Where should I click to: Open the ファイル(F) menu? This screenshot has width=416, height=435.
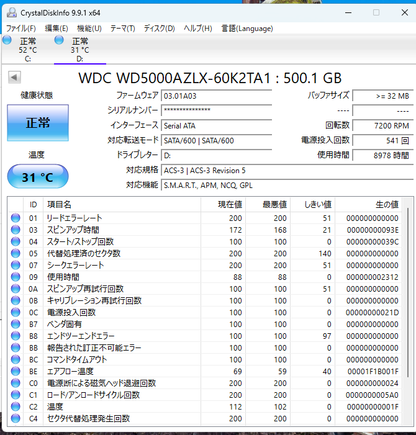click(21, 29)
